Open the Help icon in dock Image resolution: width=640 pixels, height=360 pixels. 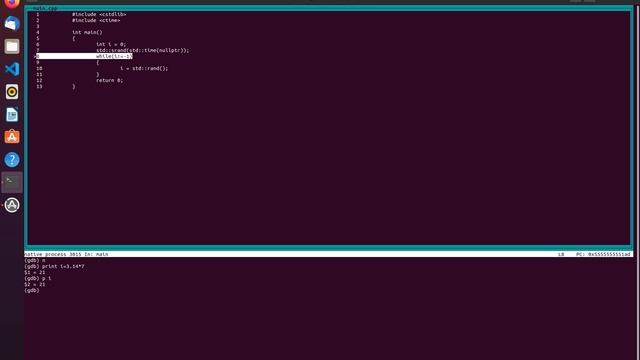tap(12, 160)
